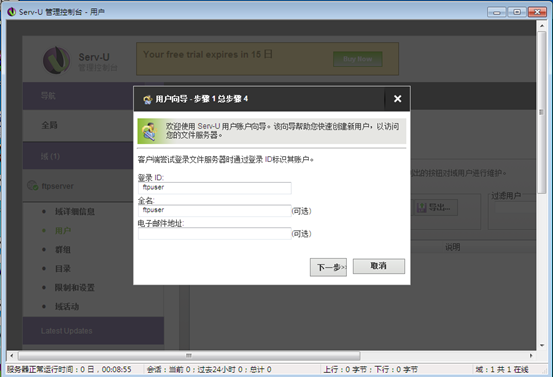The height and width of the screenshot is (377, 553).
Task: Select 域 (1) in the sidebar
Action: (x=78, y=156)
